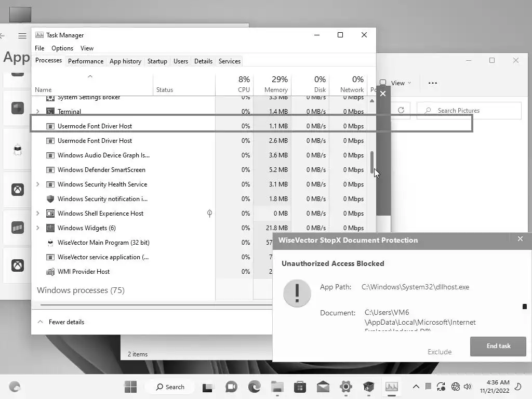Click eco leaf icon on Shell Experience Host
The width and height of the screenshot is (532, 399).
[210, 214]
